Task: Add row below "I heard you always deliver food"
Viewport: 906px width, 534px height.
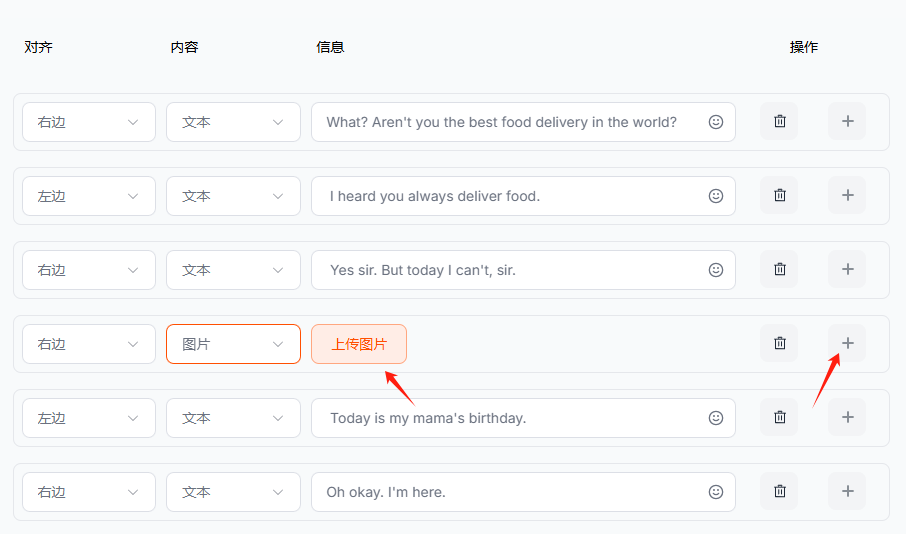Action: 847,196
